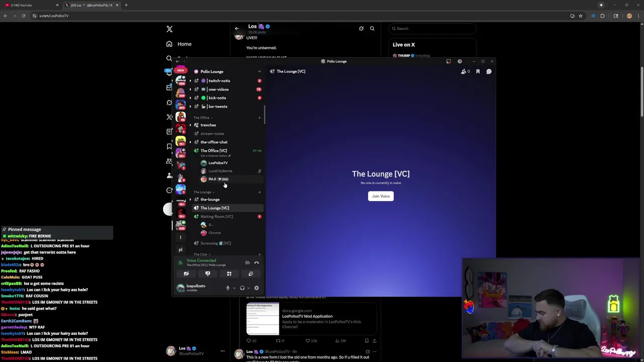This screenshot has height=362, width=644.
Task: Open Pollo Lounge server dropdown
Action: 259,71
